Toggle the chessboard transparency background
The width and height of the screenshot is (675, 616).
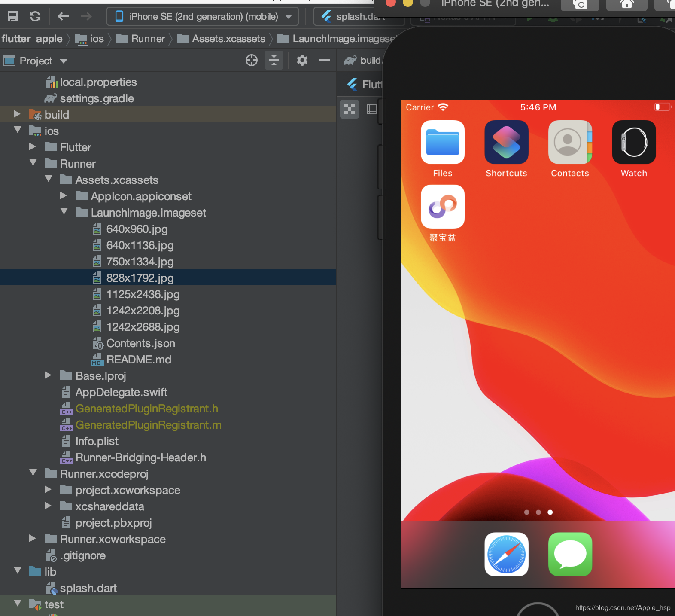(x=350, y=109)
